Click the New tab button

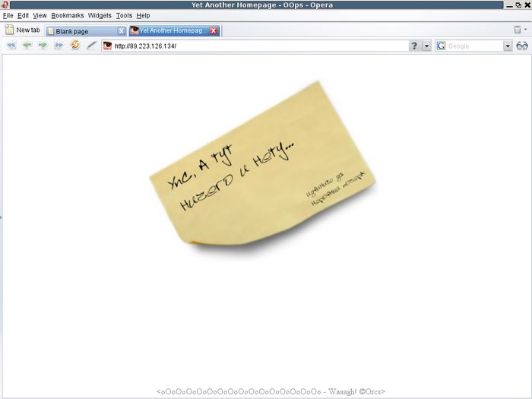[22, 30]
